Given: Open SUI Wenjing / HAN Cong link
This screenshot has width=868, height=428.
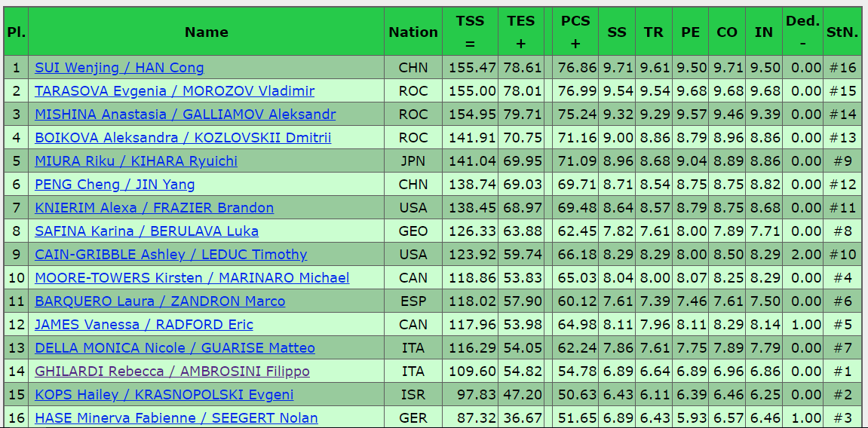Looking at the screenshot, I should 119,68.
